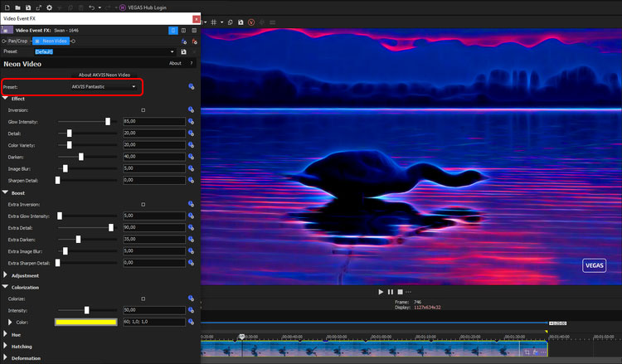
Task: Save the project using the toolbar disk icon
Action: 27,7
